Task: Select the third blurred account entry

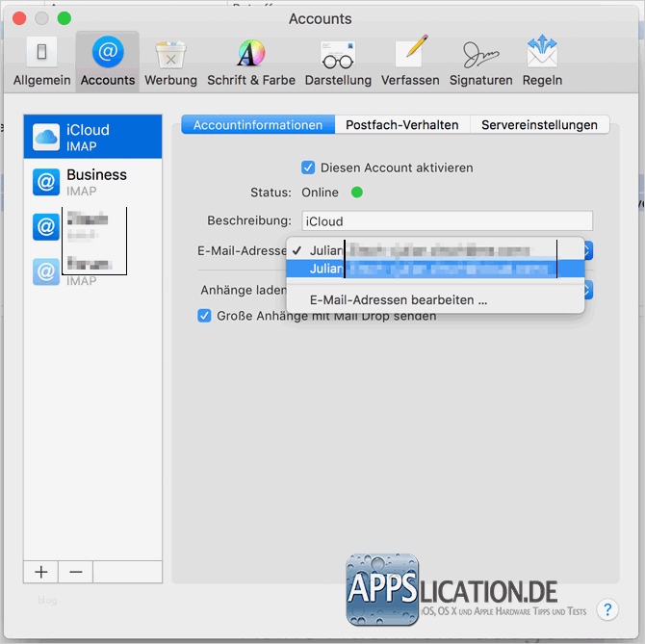Action: tap(93, 226)
